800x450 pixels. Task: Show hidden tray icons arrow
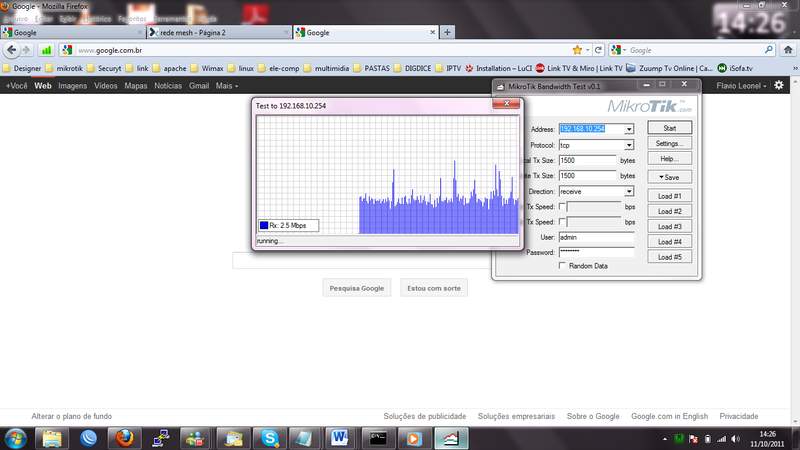click(x=664, y=439)
